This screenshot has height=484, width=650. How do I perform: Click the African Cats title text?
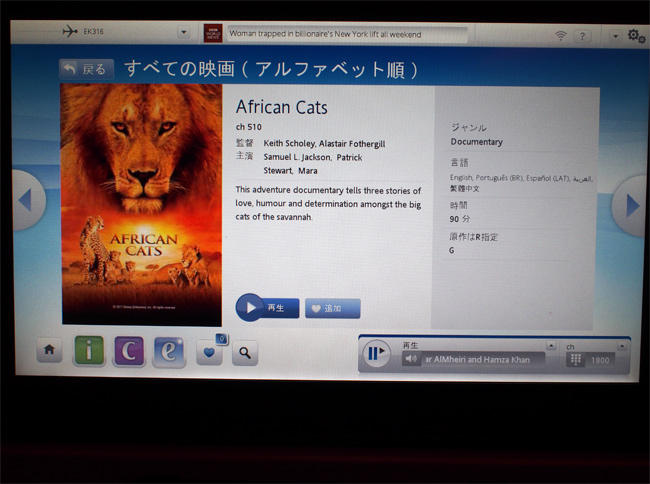click(281, 107)
